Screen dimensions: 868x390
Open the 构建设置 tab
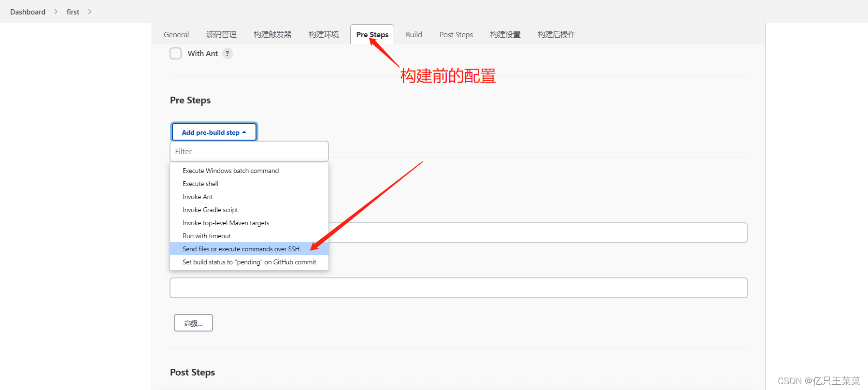(x=505, y=35)
